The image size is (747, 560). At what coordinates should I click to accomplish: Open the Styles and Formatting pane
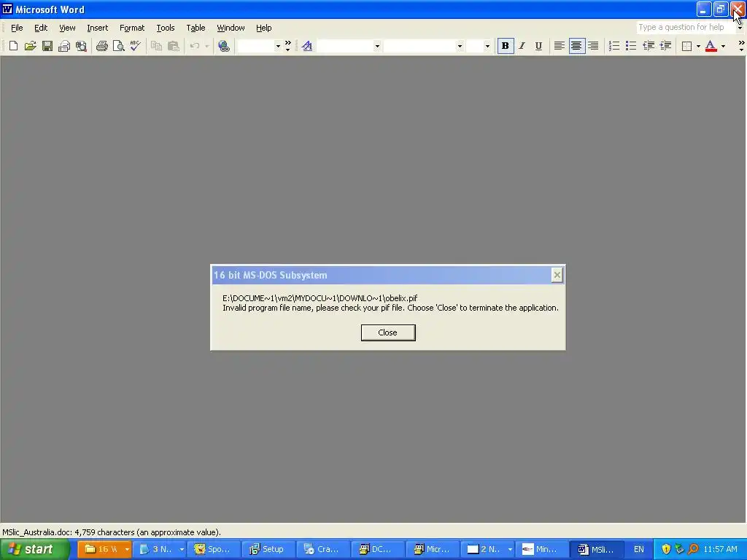tap(307, 46)
